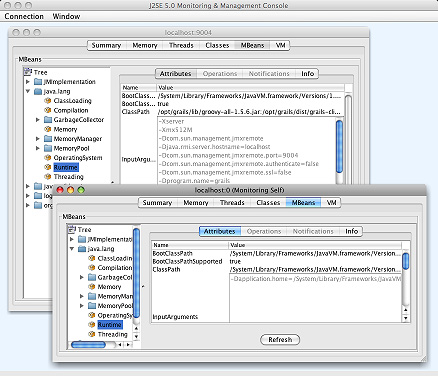The image size is (438, 376).
Task: Collapse java.lang node in Monitoring Self tree
Action: click(x=72, y=249)
